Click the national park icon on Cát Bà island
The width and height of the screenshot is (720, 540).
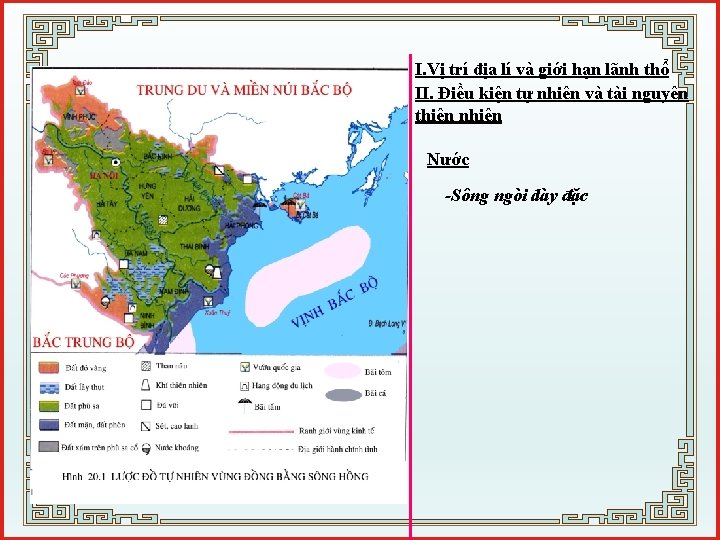tap(301, 206)
